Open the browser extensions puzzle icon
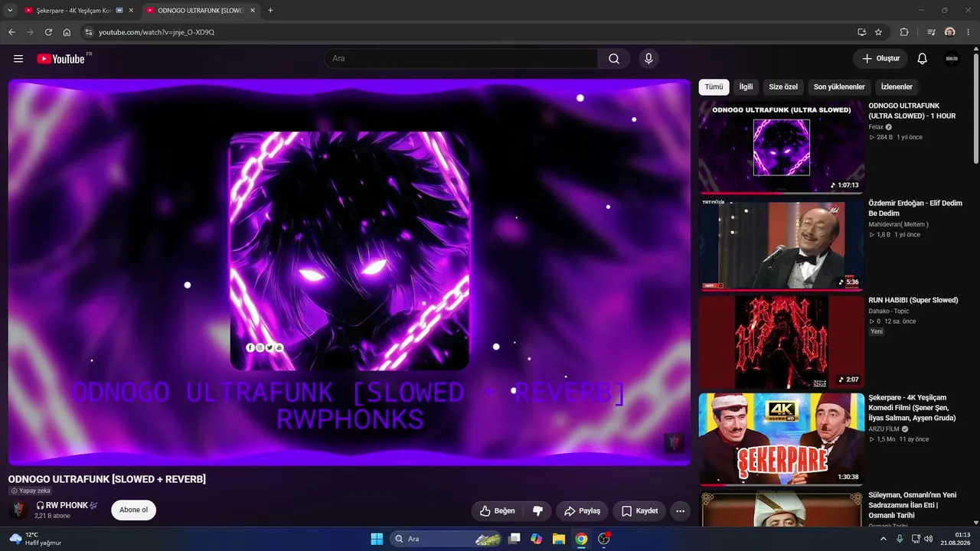Image resolution: width=980 pixels, height=551 pixels. coord(904,32)
